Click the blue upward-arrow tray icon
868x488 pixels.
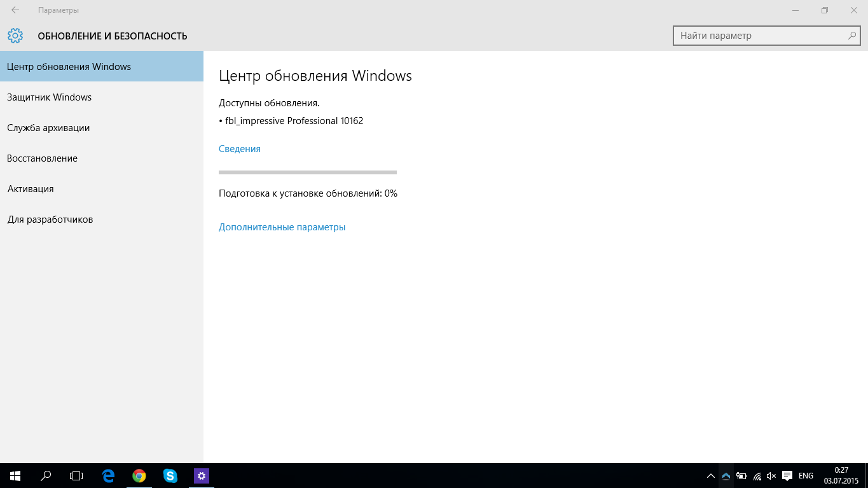(x=726, y=476)
